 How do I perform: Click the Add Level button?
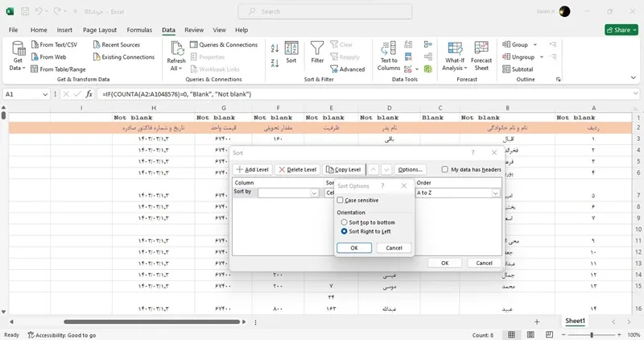252,169
